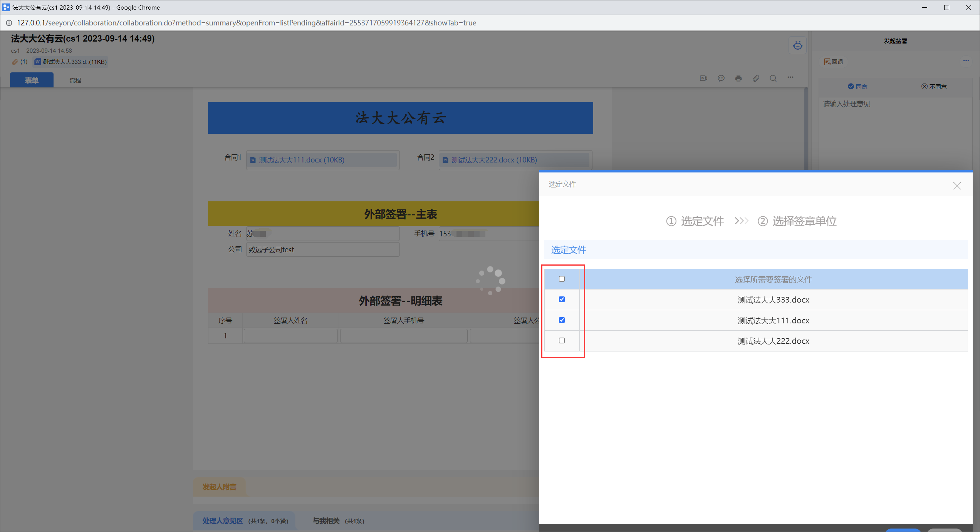Select the 同意 option
The image size is (980, 532).
[x=857, y=87]
